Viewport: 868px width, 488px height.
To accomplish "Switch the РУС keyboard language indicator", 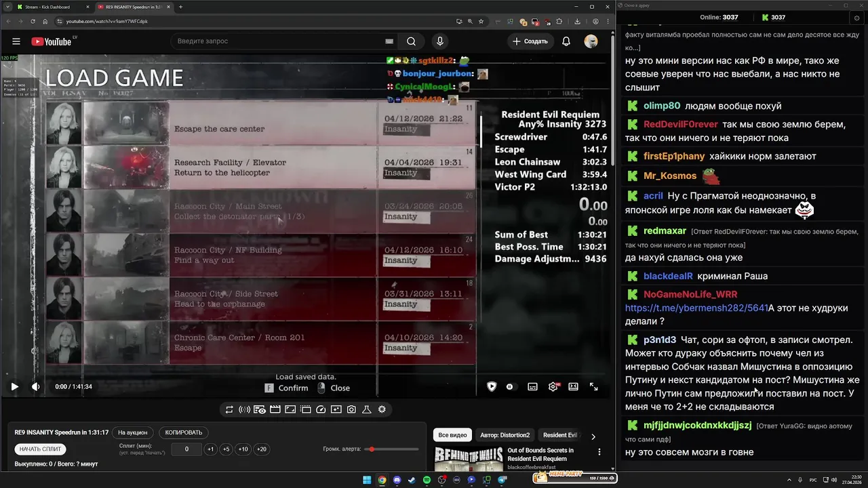I will (x=813, y=480).
